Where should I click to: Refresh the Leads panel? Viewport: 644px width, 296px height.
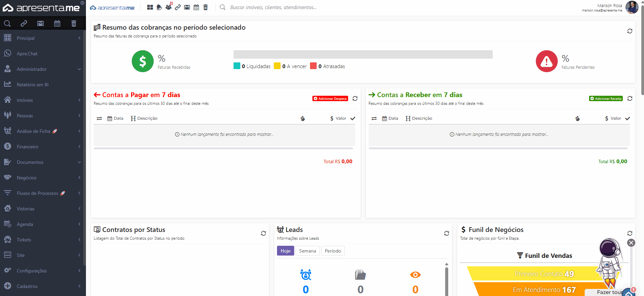(447, 233)
